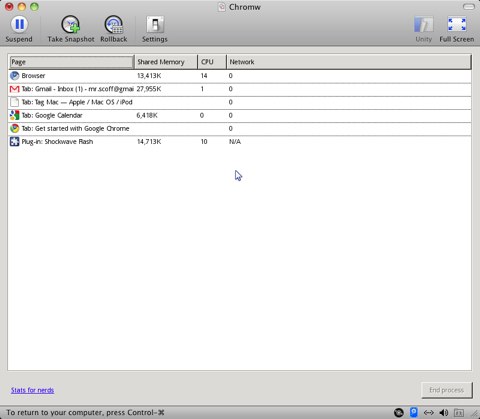Click the CPU value 14 for Browser
Image resolution: width=480 pixels, height=419 pixels.
coord(204,76)
